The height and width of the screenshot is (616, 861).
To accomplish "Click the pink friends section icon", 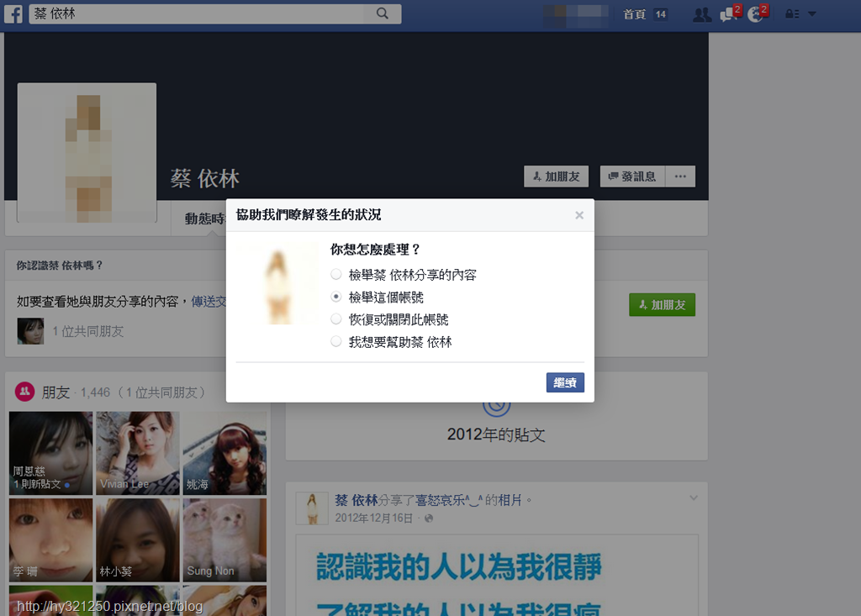I will click(x=24, y=392).
